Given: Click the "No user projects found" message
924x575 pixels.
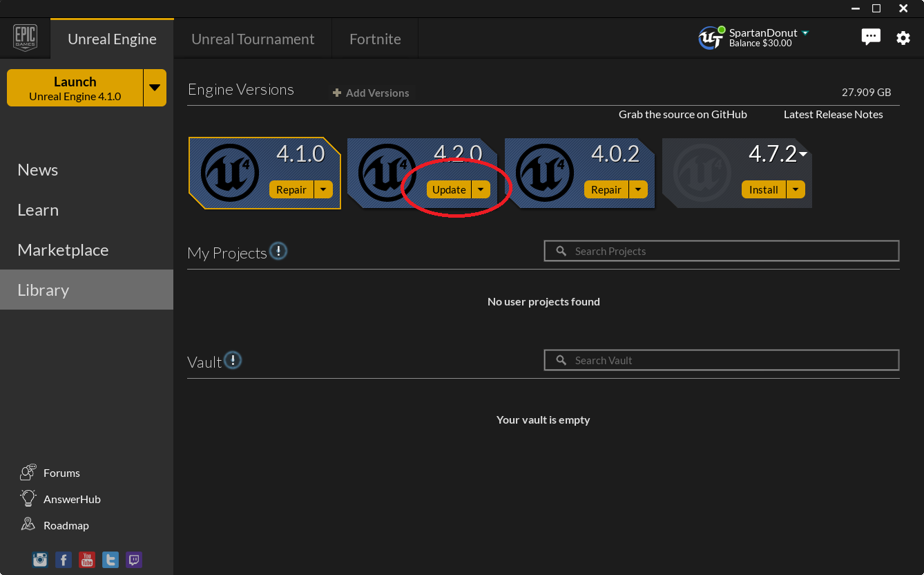Looking at the screenshot, I should pyautogui.click(x=543, y=301).
